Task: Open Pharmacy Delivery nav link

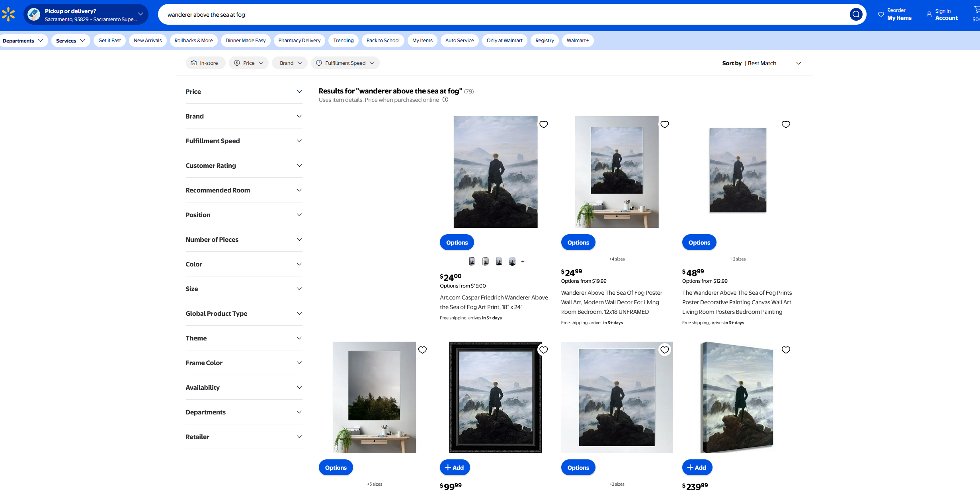Action: point(299,41)
